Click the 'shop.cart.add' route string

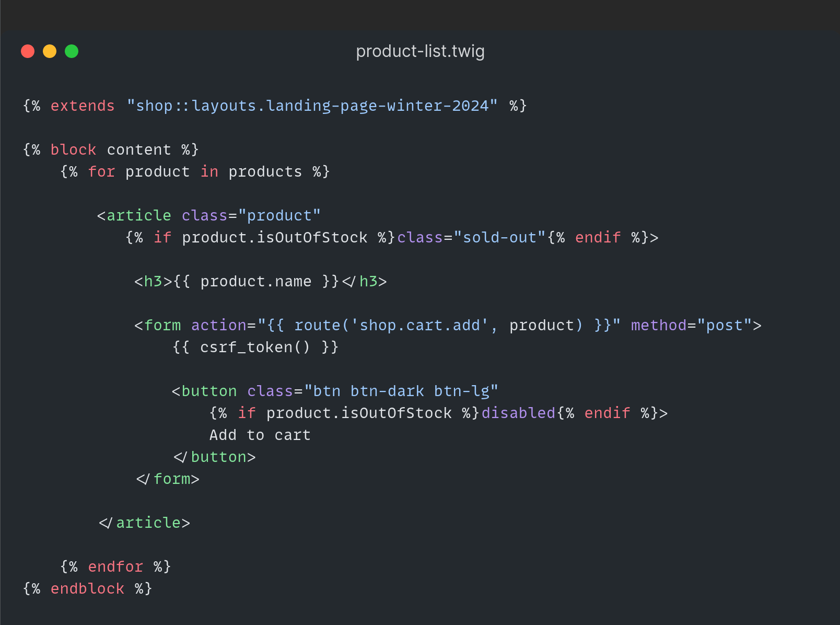coord(420,325)
